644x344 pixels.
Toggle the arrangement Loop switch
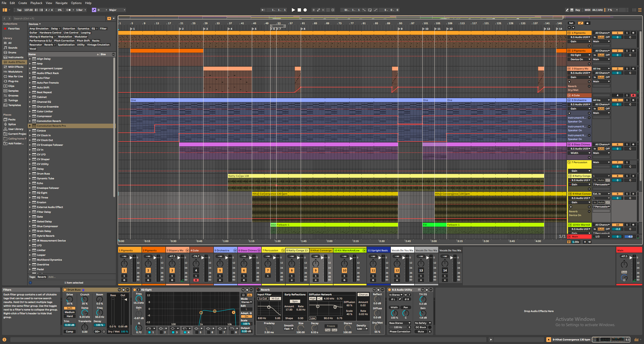(x=370, y=10)
